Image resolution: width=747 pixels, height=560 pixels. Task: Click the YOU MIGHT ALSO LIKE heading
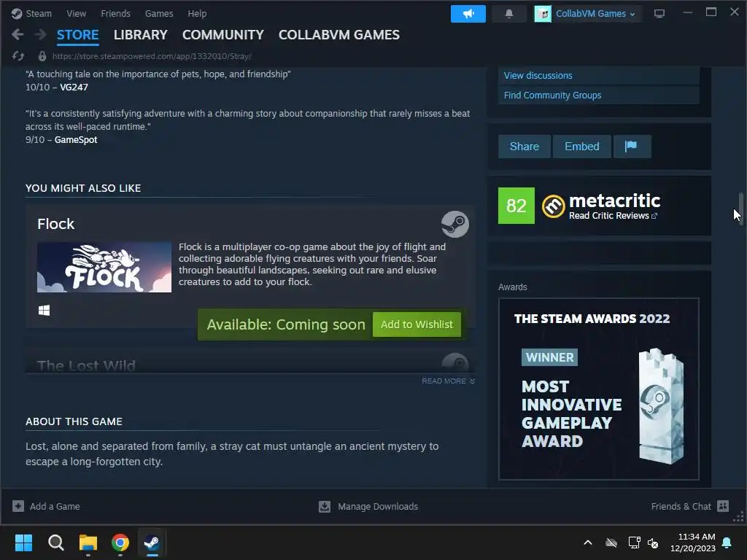[x=83, y=188]
